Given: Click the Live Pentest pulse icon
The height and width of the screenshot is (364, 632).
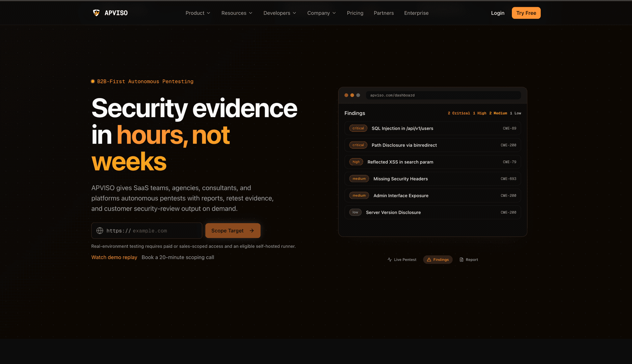Looking at the screenshot, I should [x=390, y=260].
